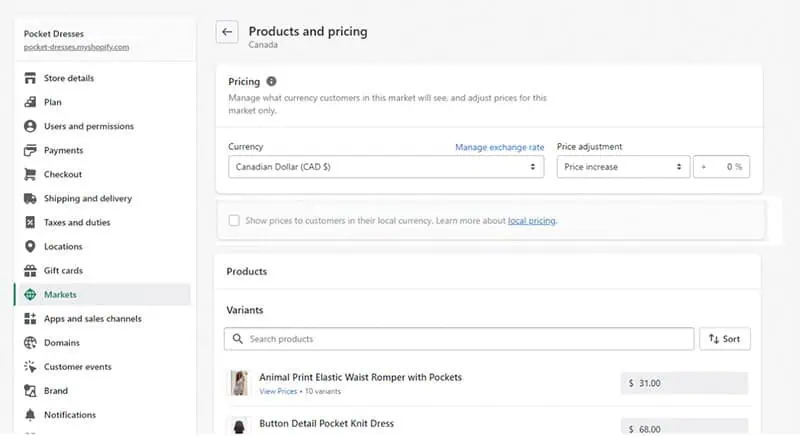The width and height of the screenshot is (800, 436).
Task: Go back using the arrow button
Action: click(227, 32)
